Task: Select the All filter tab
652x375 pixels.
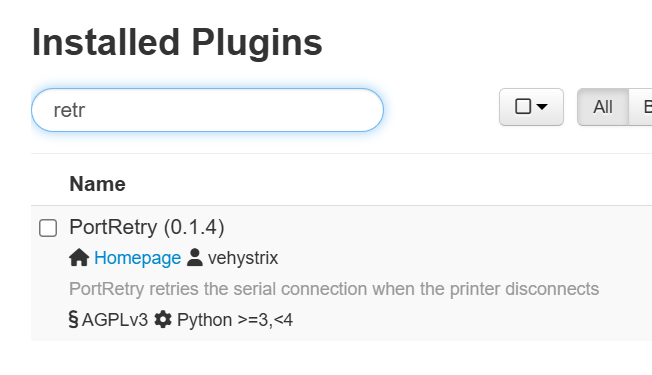Action: click(603, 107)
